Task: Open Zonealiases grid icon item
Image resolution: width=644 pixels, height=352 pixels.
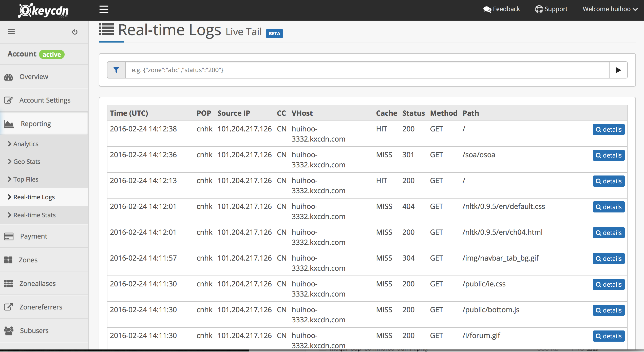Action: (x=37, y=284)
